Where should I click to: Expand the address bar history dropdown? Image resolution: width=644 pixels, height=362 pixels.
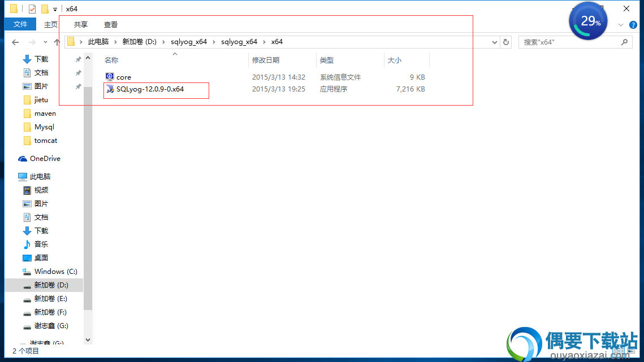coord(495,42)
